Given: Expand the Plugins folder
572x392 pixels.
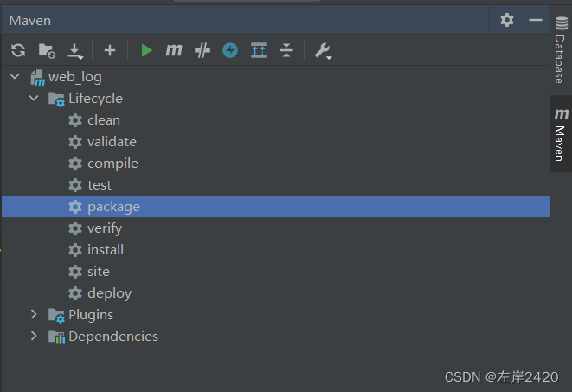Looking at the screenshot, I should click(34, 314).
